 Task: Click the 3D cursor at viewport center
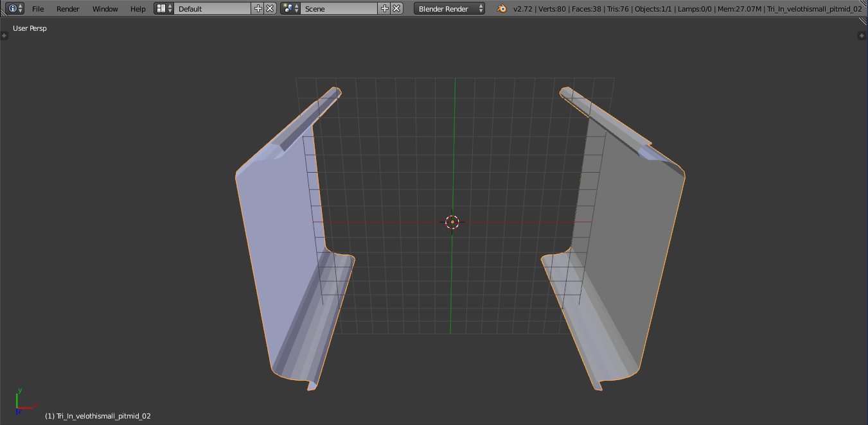click(452, 222)
